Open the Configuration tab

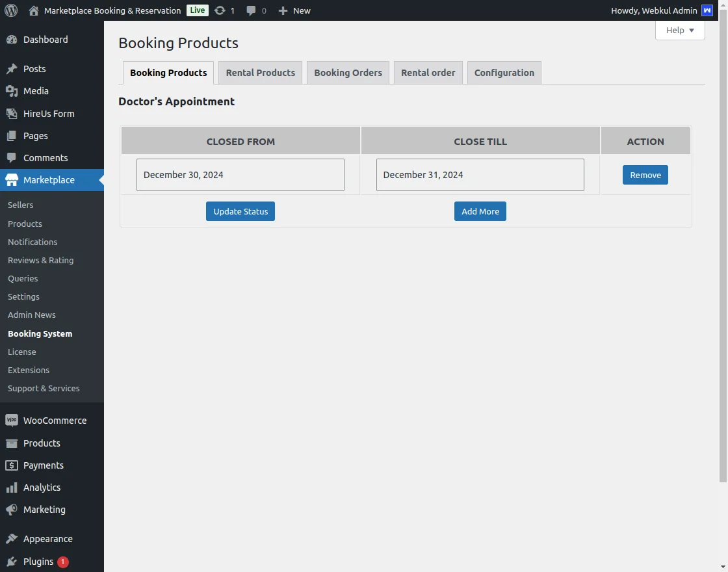(504, 73)
